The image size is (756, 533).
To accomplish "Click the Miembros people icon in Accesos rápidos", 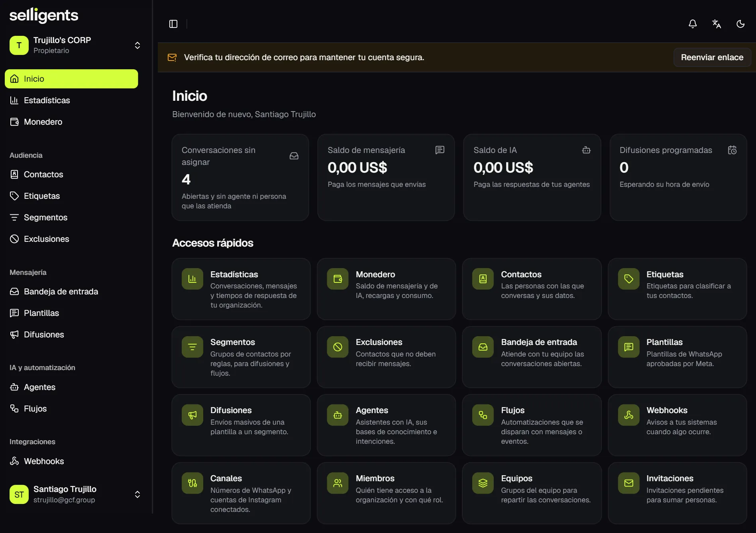I will 338,483.
